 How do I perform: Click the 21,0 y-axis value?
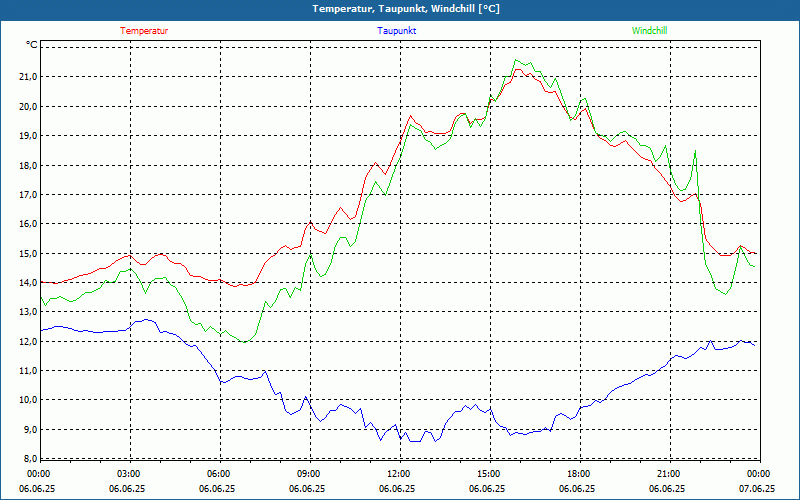point(29,77)
